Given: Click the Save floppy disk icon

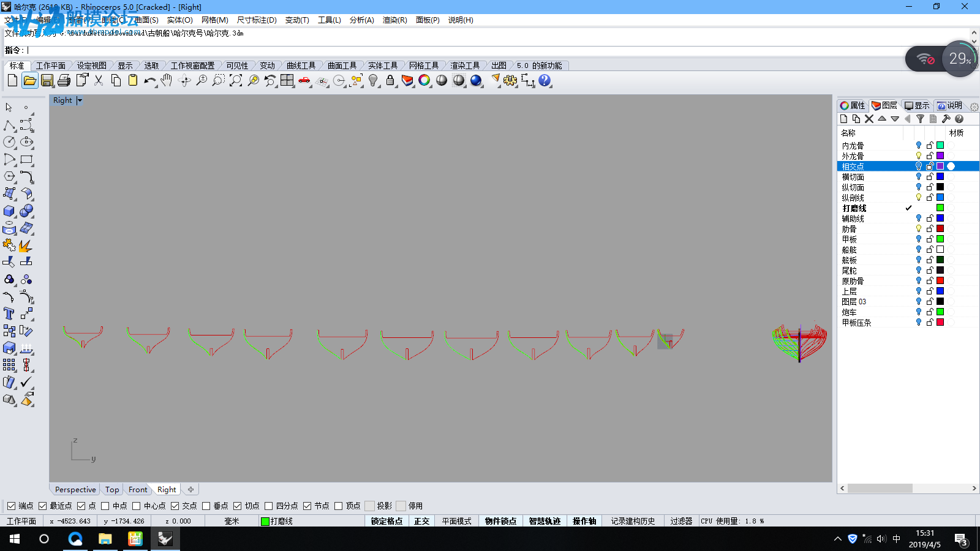Looking at the screenshot, I should [47, 80].
